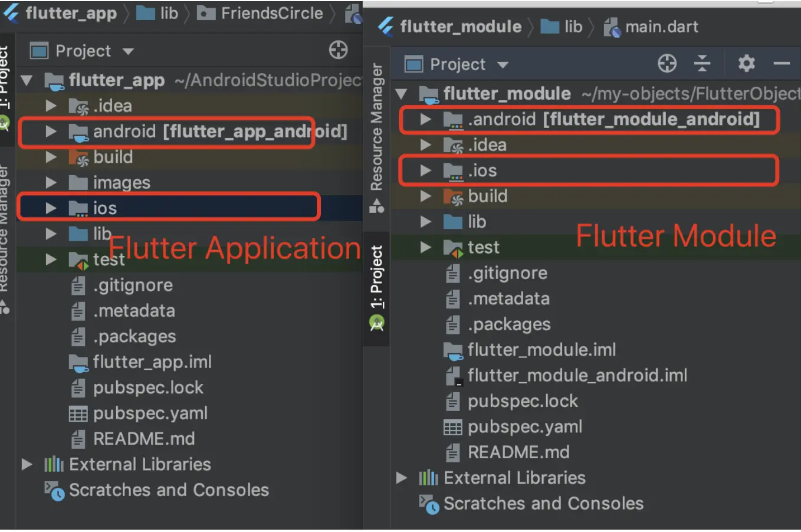Open Project view dropdown in flutter_module panel
Screen dimensions: 801x532
pyautogui.click(x=503, y=65)
